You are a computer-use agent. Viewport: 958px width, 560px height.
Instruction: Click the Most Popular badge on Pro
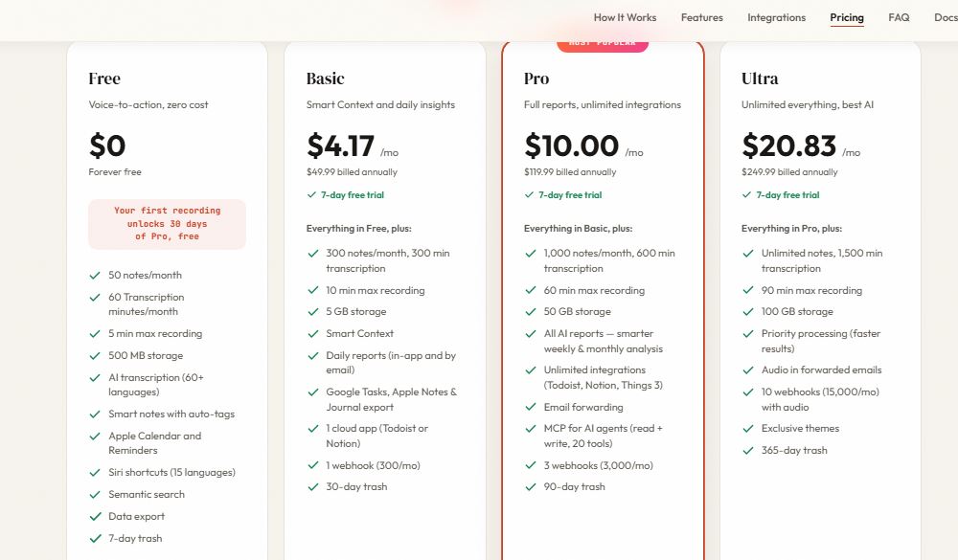[x=602, y=45]
